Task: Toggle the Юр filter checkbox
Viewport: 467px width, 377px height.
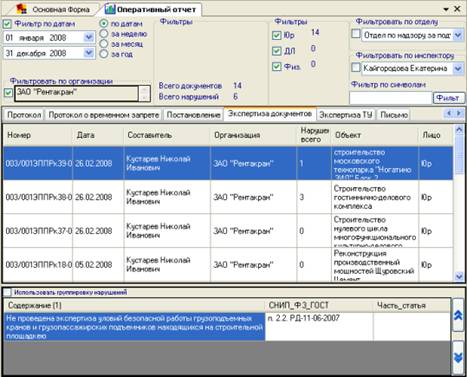Action: (x=277, y=35)
